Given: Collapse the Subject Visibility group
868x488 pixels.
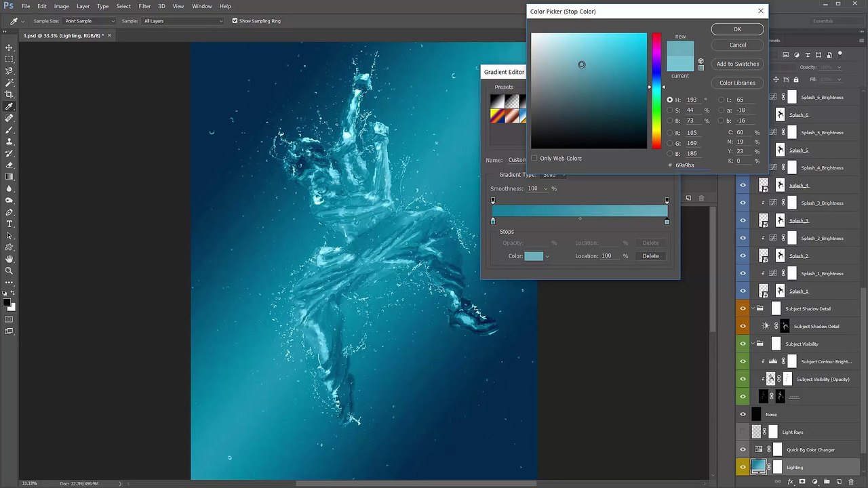Looking at the screenshot, I should click(753, 344).
